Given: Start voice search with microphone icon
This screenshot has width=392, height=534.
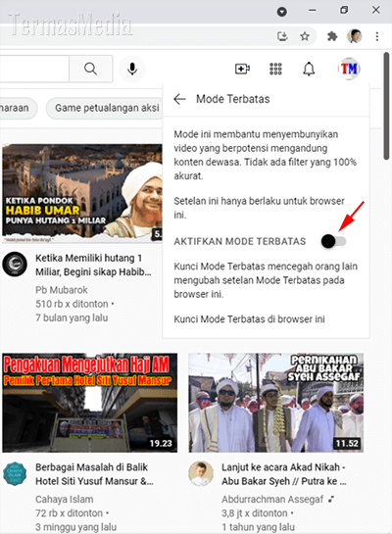Looking at the screenshot, I should [132, 69].
